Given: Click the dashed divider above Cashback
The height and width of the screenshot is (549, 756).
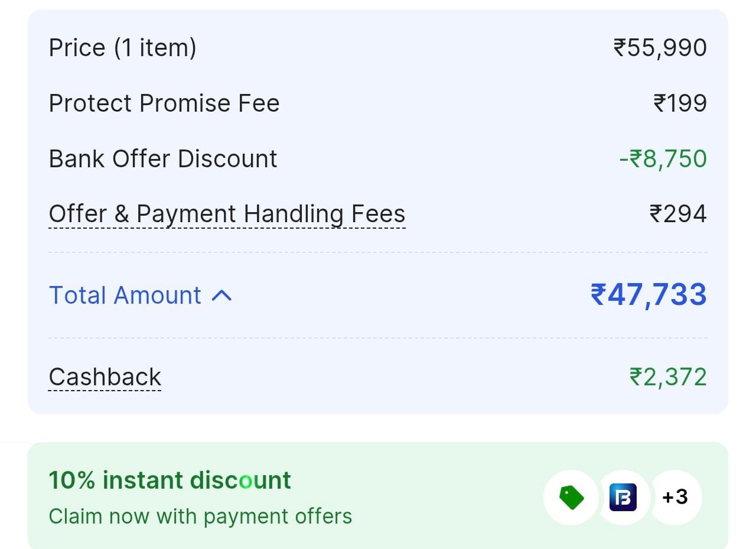Looking at the screenshot, I should pyautogui.click(x=378, y=339).
